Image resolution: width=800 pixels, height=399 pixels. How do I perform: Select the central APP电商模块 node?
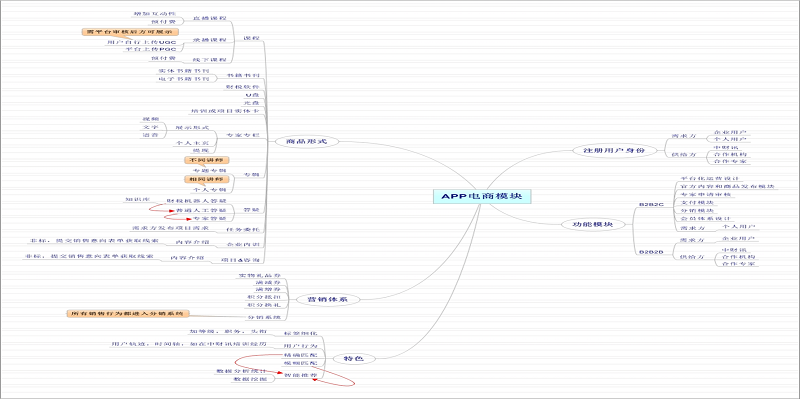pyautogui.click(x=482, y=196)
